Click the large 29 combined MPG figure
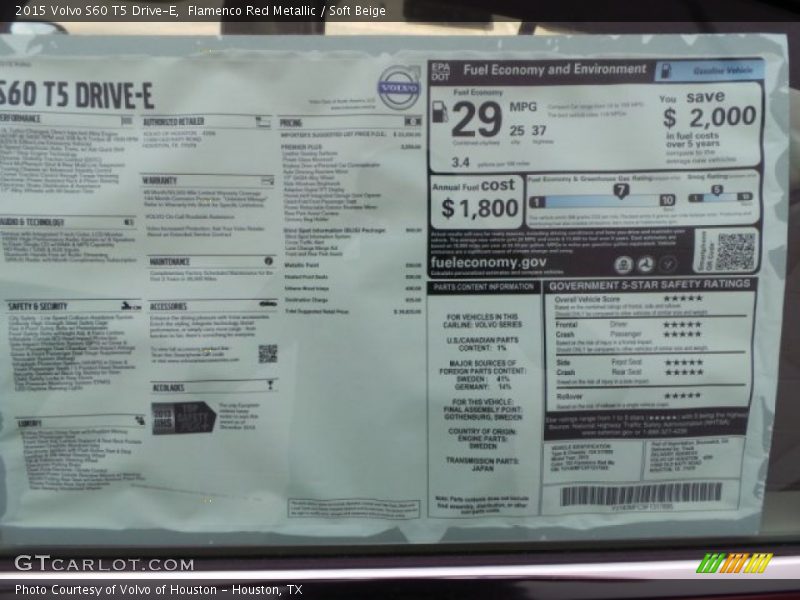The height and width of the screenshot is (600, 800). point(477,120)
